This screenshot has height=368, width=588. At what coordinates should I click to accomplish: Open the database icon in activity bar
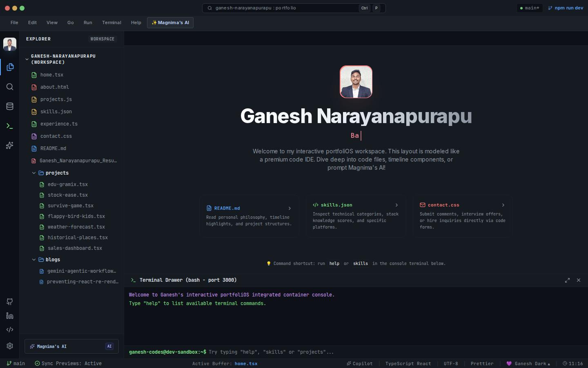[10, 106]
